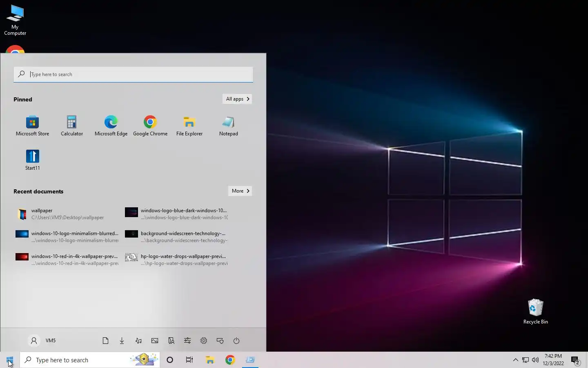588x368 pixels.
Task: Open the Control Panel sliders icon
Action: [x=187, y=341]
